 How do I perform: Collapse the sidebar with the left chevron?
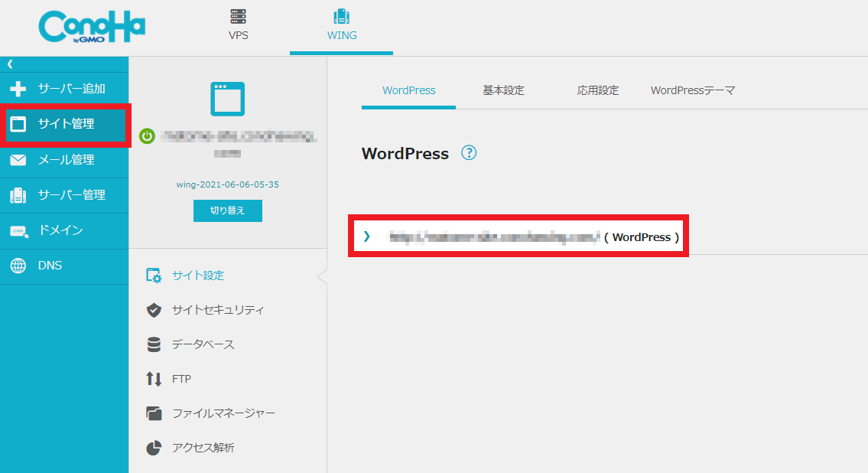[x=10, y=64]
